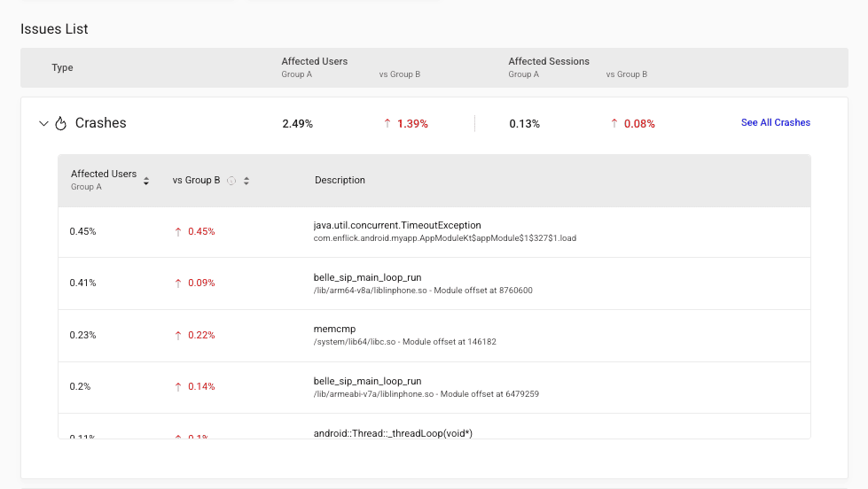Click the red up arrow beside 1.39%
868x489 pixels.
pos(387,124)
